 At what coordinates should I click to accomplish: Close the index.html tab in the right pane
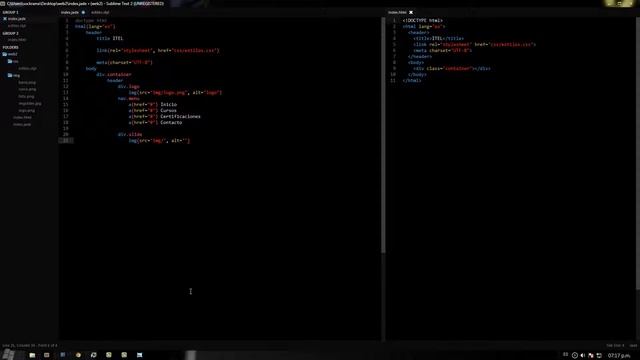(x=411, y=12)
